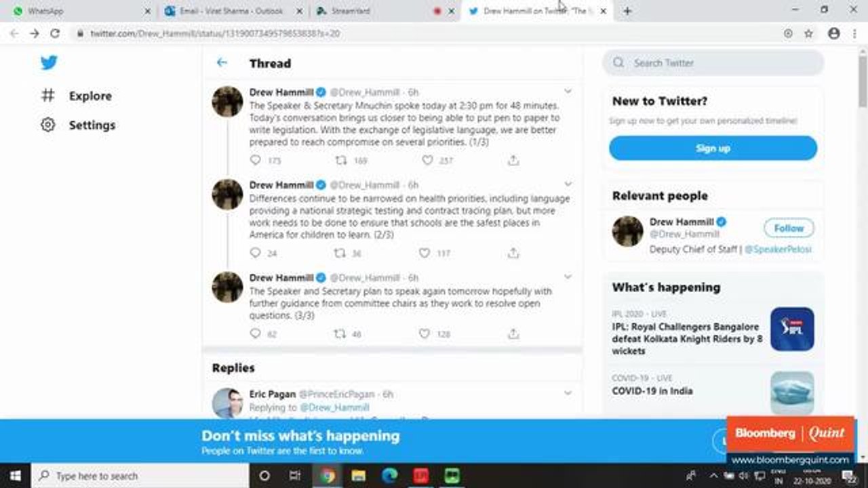Open Chrome from the taskbar
This screenshot has height=488, width=868.
click(x=327, y=476)
